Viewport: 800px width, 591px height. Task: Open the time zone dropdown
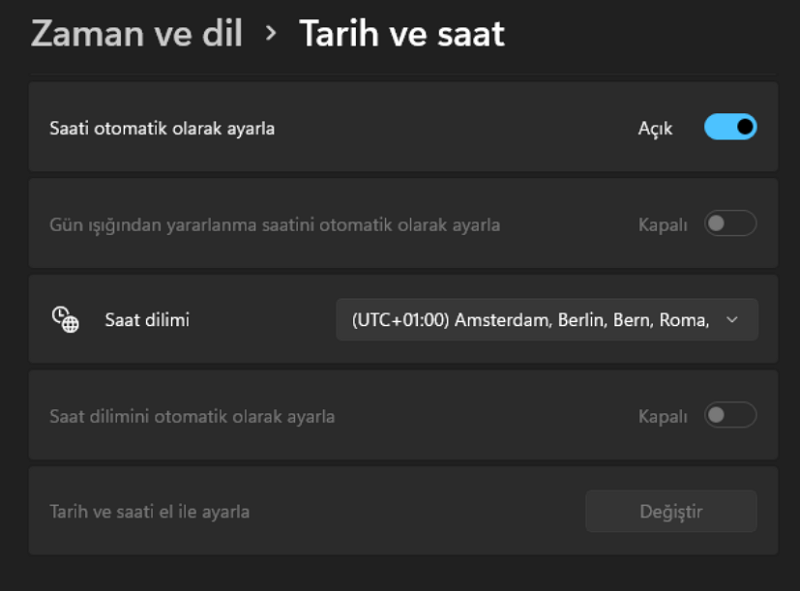point(546,319)
